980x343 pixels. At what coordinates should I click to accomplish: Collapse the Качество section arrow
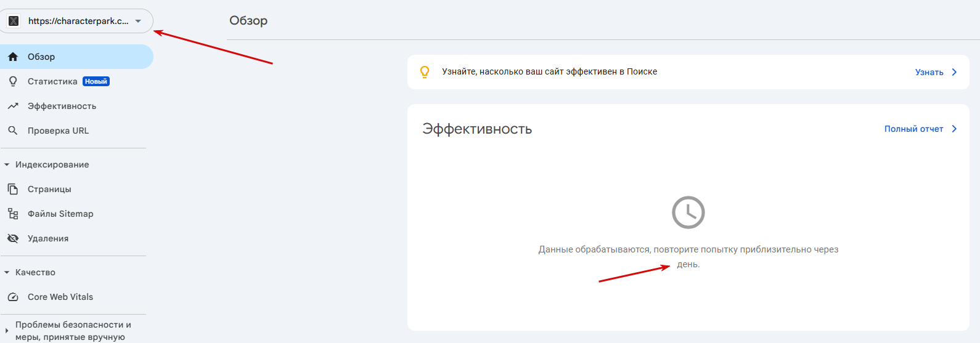7,272
